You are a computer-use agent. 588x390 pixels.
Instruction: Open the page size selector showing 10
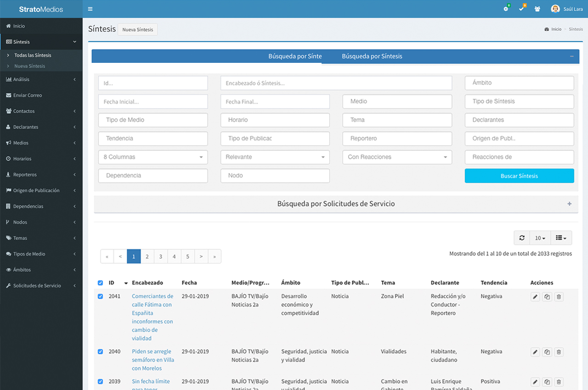click(539, 238)
